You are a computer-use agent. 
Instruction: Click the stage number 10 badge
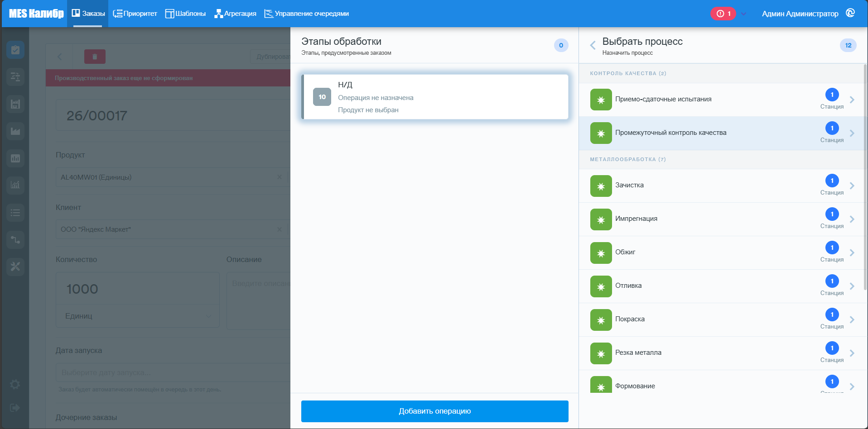click(322, 97)
